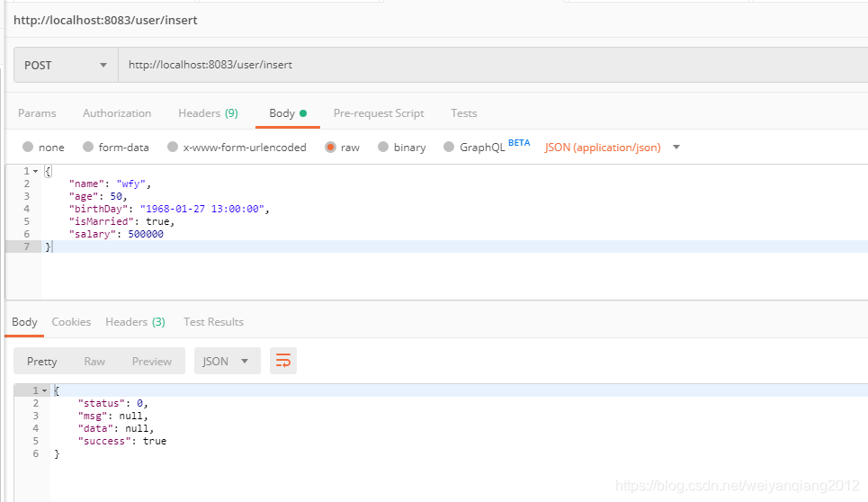Click "msg": null in the response
The height and width of the screenshot is (502, 868).
(113, 417)
